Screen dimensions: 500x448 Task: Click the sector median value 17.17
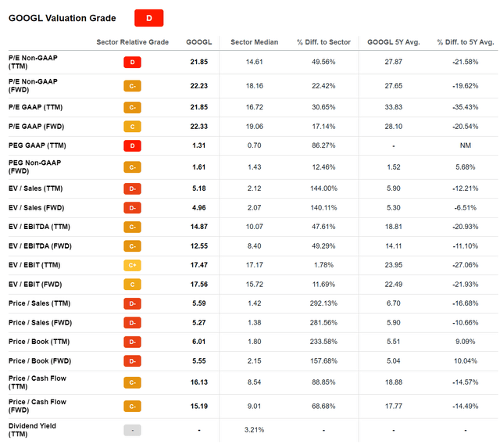point(254,265)
